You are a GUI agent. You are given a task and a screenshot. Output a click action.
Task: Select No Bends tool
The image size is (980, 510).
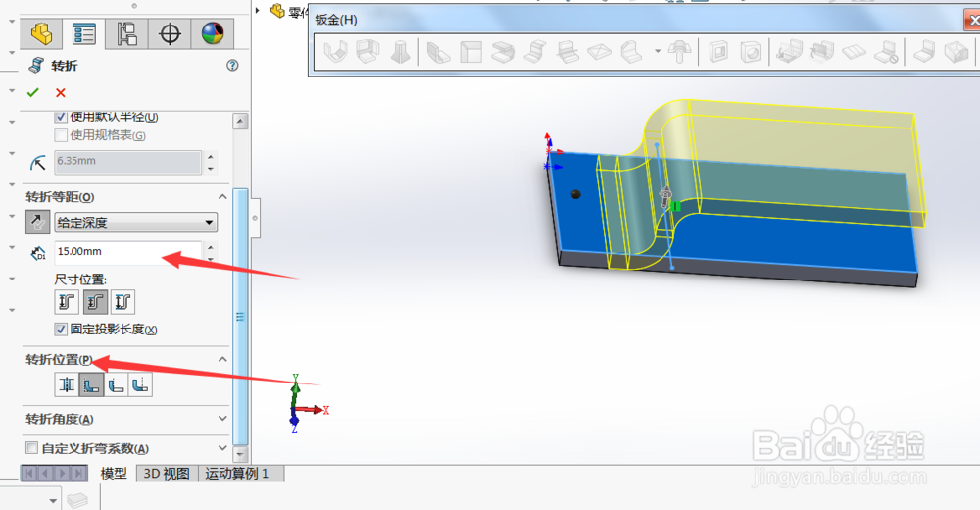pos(886,52)
